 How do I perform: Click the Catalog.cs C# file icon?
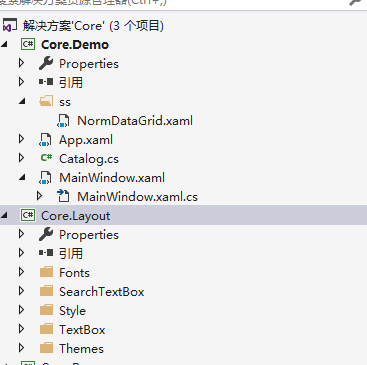click(46, 158)
